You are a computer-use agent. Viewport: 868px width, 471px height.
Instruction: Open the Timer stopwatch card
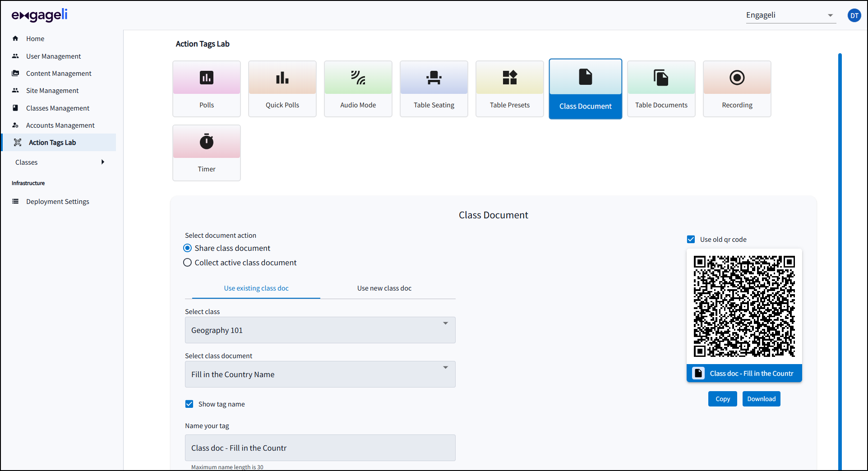click(207, 153)
